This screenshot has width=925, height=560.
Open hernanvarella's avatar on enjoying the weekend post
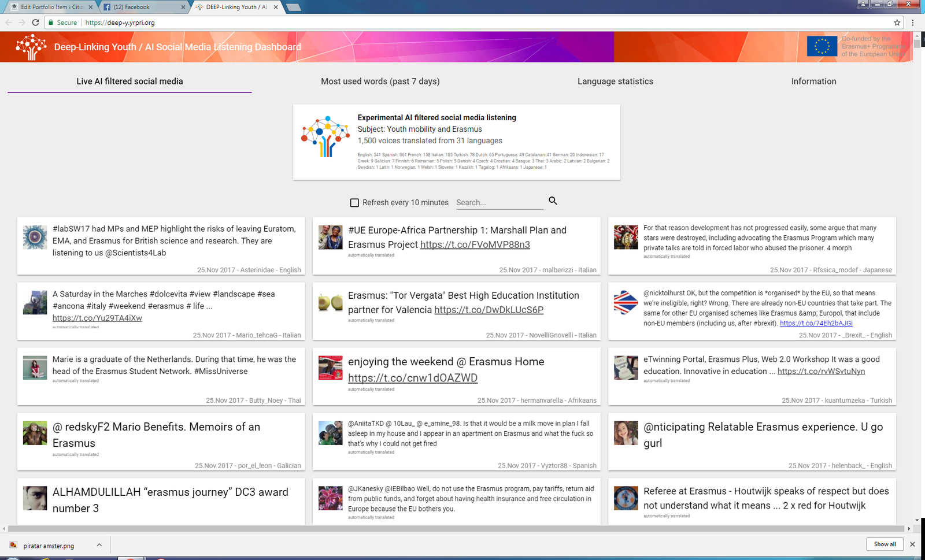tap(331, 368)
